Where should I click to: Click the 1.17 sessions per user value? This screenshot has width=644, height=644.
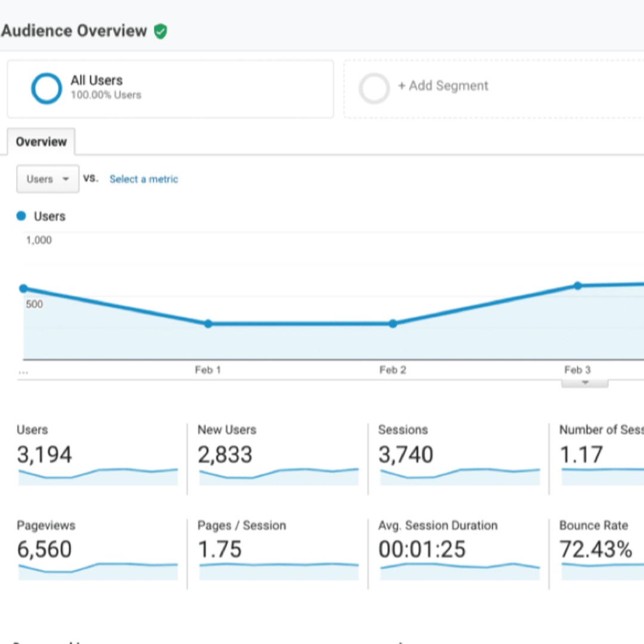point(581,454)
